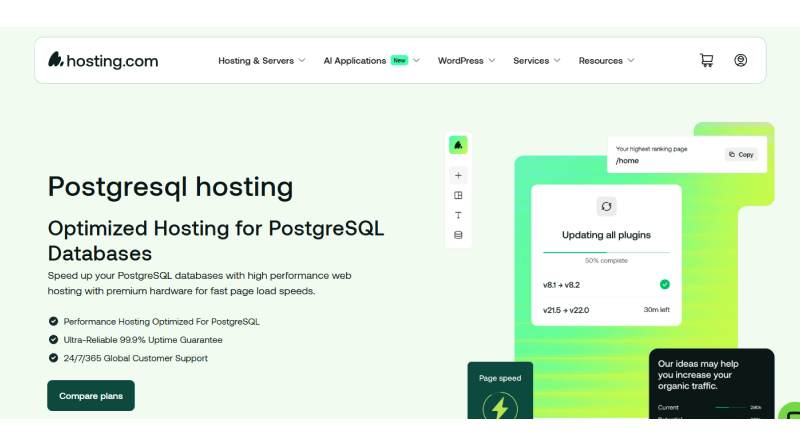Image resolution: width=800 pixels, height=445 pixels.
Task: Click check icon beside 24/7/365 Global Customer Support
Action: tap(53, 358)
